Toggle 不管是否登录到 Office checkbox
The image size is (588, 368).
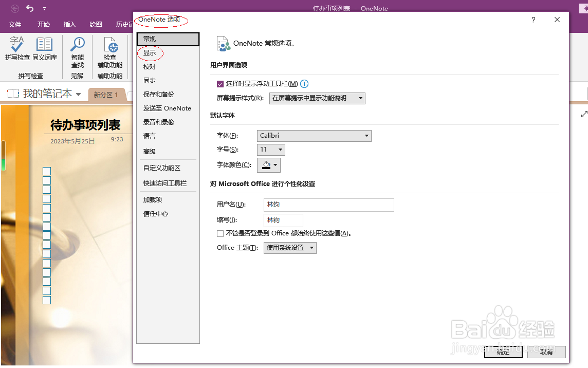pos(220,234)
